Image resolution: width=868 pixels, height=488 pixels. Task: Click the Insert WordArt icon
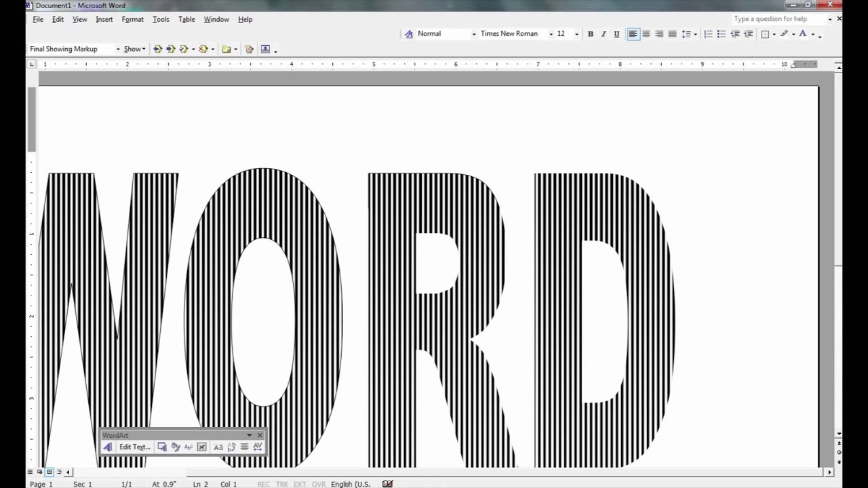click(108, 447)
